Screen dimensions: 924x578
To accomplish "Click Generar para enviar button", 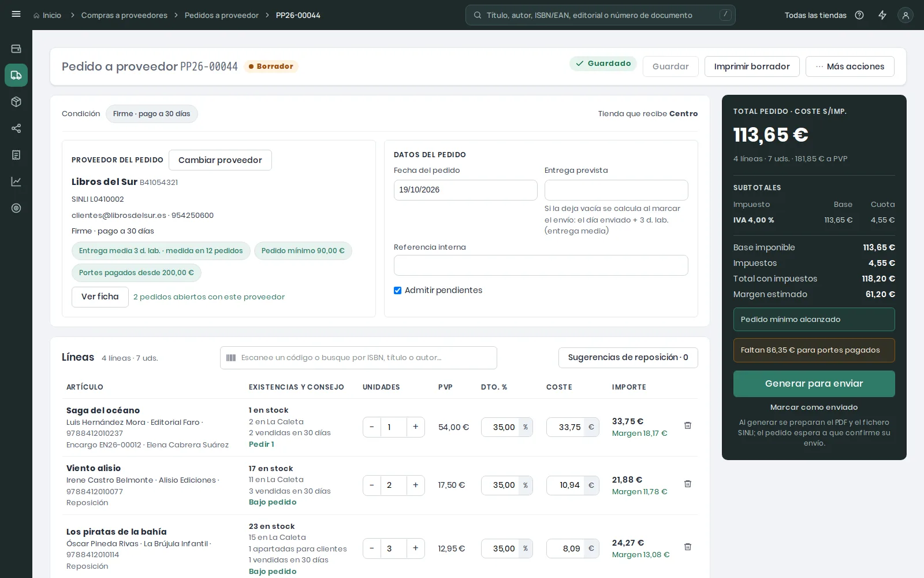I will click(x=814, y=384).
